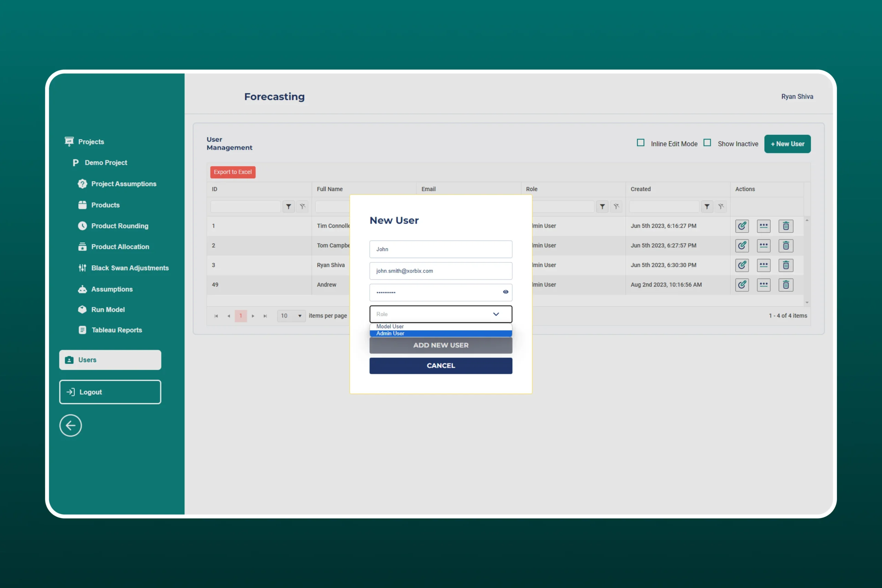Click delete trash icon for row 49

(x=786, y=285)
